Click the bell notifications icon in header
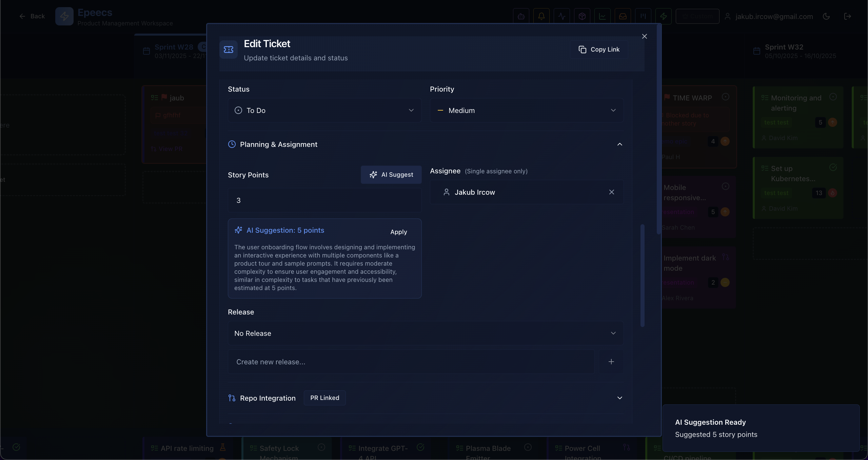868x460 pixels. [541, 16]
